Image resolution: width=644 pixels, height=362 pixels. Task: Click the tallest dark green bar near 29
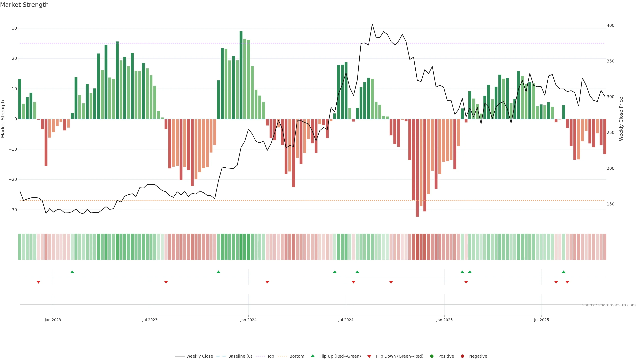pos(241,75)
